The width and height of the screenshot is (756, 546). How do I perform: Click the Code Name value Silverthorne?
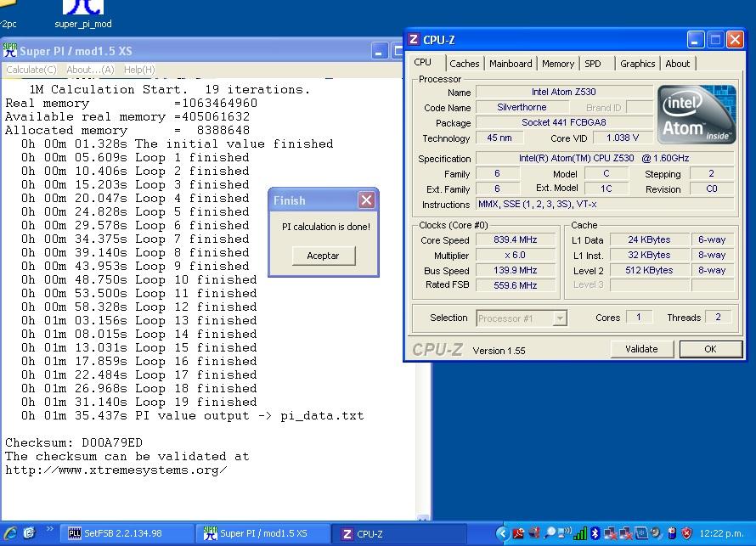(x=522, y=107)
